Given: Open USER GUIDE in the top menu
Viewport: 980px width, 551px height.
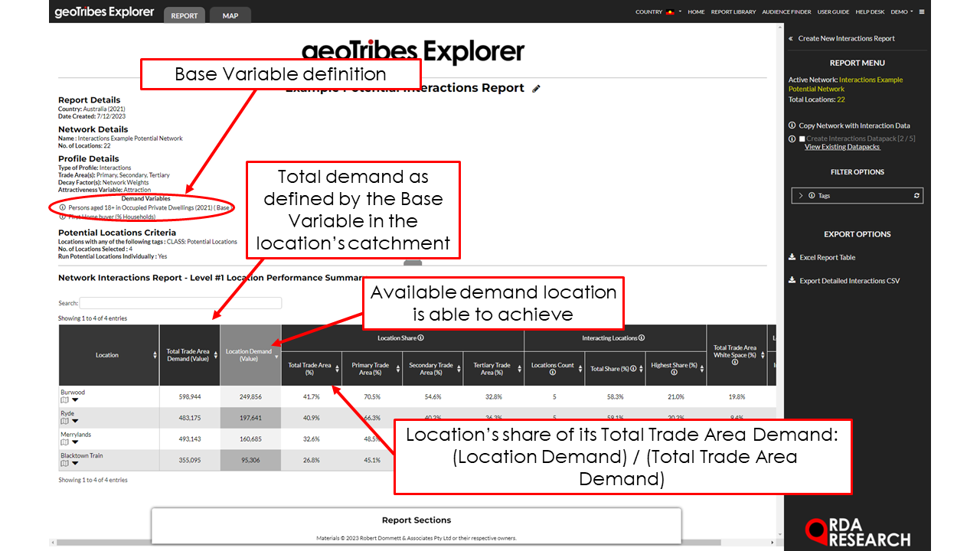Looking at the screenshot, I should click(833, 12).
